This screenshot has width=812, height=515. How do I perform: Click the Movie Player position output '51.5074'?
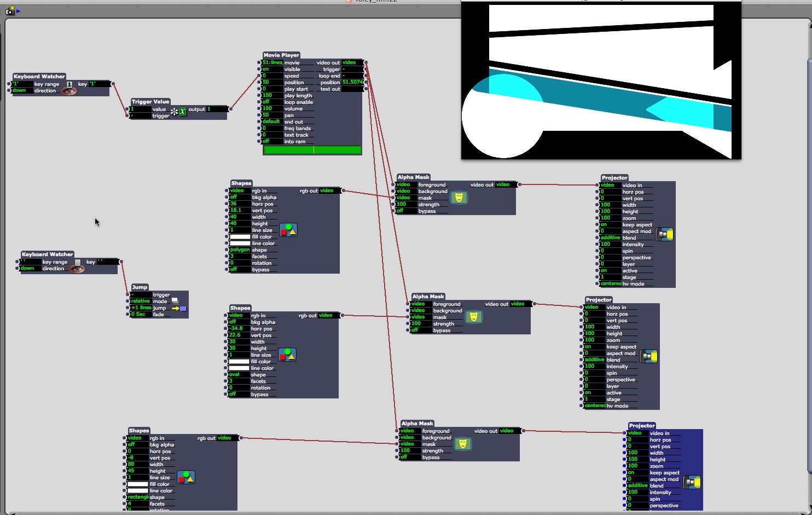352,83
